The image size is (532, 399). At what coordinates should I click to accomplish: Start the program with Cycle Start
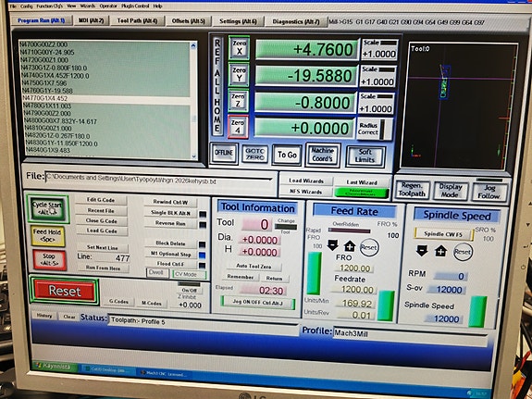[x=47, y=208]
